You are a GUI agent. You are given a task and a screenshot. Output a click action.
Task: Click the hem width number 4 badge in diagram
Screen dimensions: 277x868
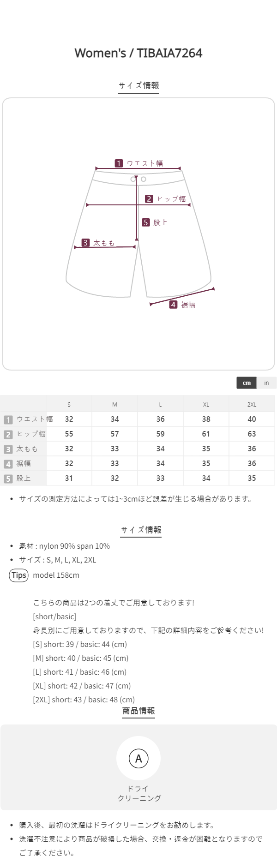tap(173, 305)
